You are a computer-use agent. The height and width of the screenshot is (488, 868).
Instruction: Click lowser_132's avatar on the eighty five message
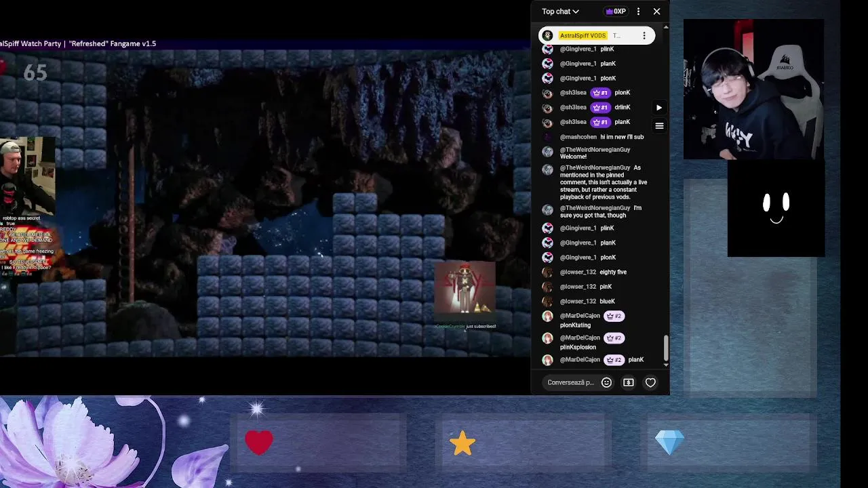547,272
